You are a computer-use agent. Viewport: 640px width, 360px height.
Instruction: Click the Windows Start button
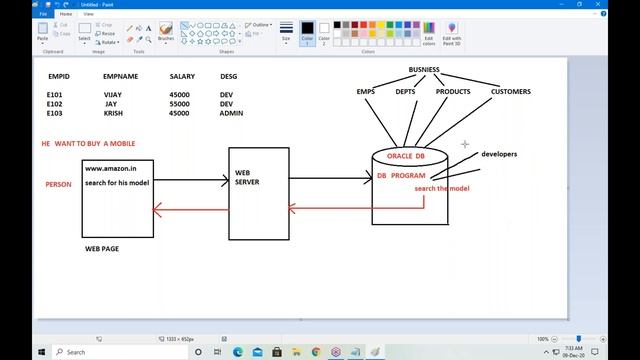(42, 352)
